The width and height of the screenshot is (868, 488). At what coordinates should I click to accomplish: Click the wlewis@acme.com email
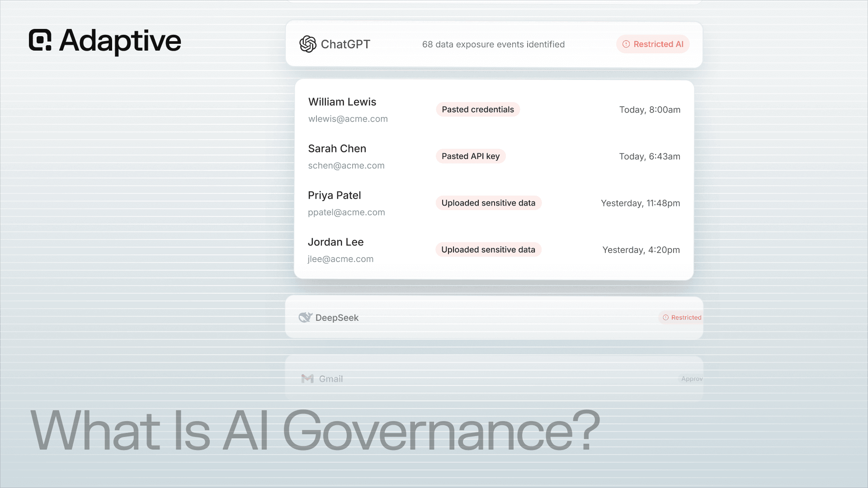click(348, 119)
